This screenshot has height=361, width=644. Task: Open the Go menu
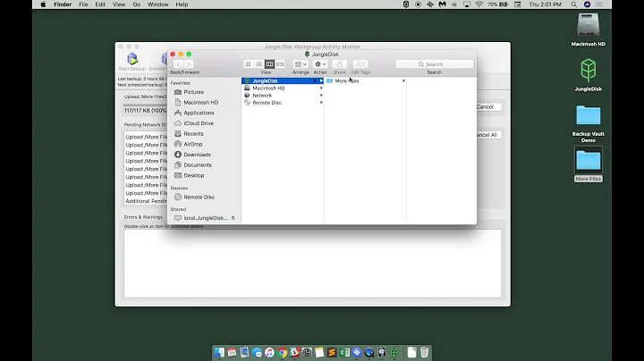click(136, 4)
